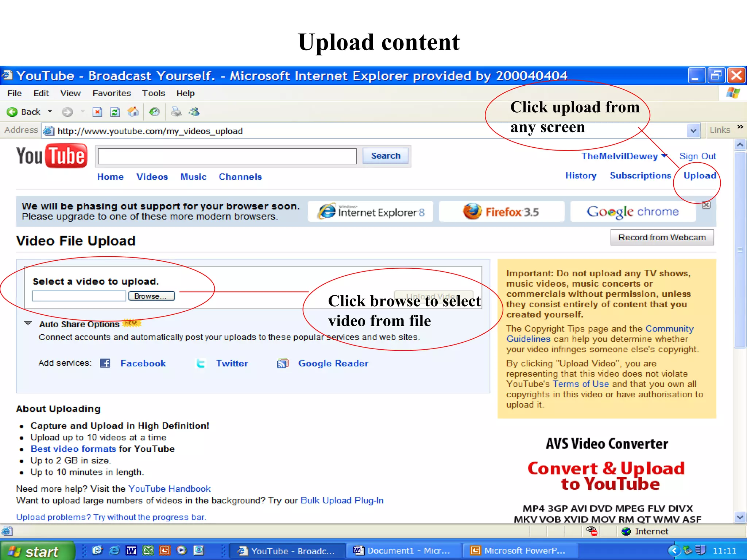Open the Back button history dropdown arrow
The height and width of the screenshot is (560, 747).
[50, 112]
